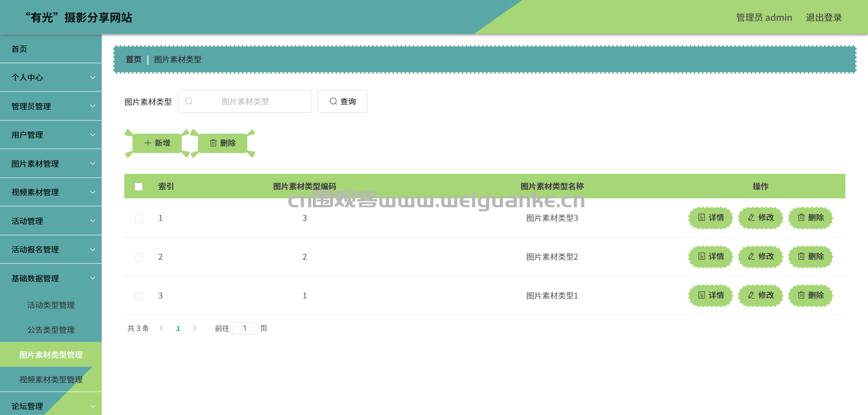Click the next page arrow
This screenshot has height=415, width=868.
(194, 328)
